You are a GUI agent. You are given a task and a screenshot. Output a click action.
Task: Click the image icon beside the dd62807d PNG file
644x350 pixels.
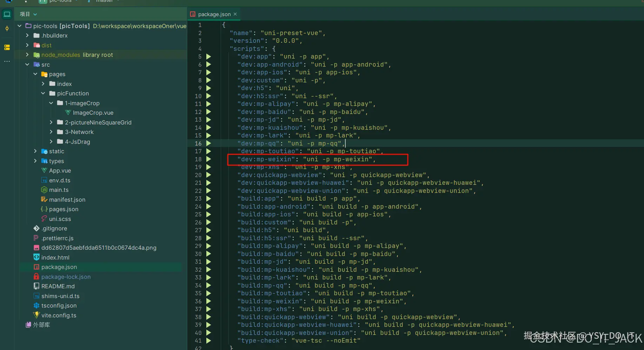(36, 248)
